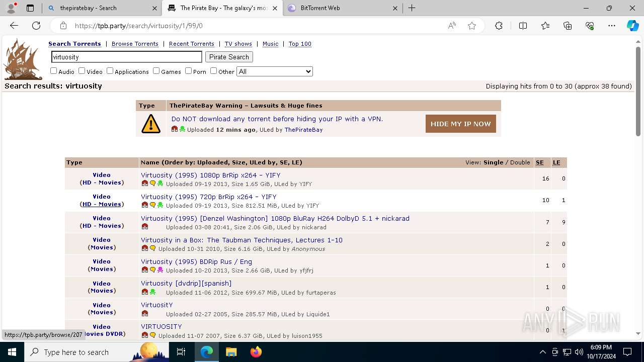Viewport: 644px width, 362px height.
Task: Show hidden system tray icons
Action: [542, 352]
